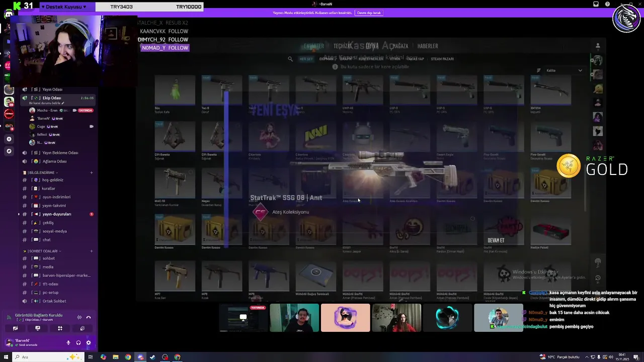
Task: Turn on camera in voice panel
Action: coord(15,328)
